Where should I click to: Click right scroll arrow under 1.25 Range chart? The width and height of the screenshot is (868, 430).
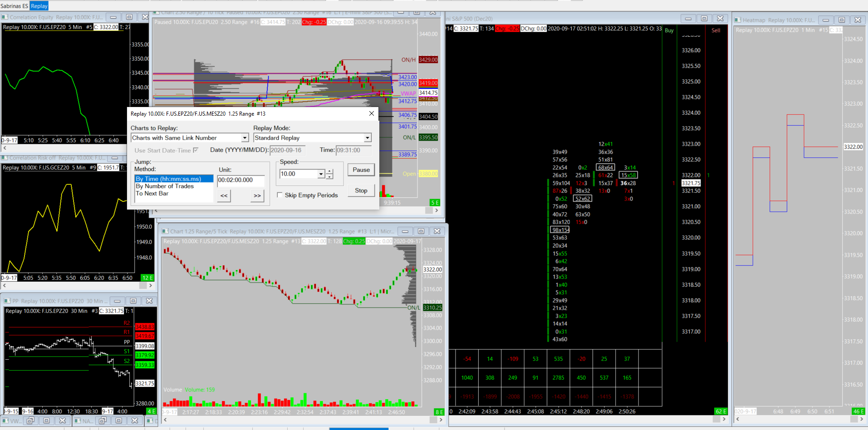441,420
